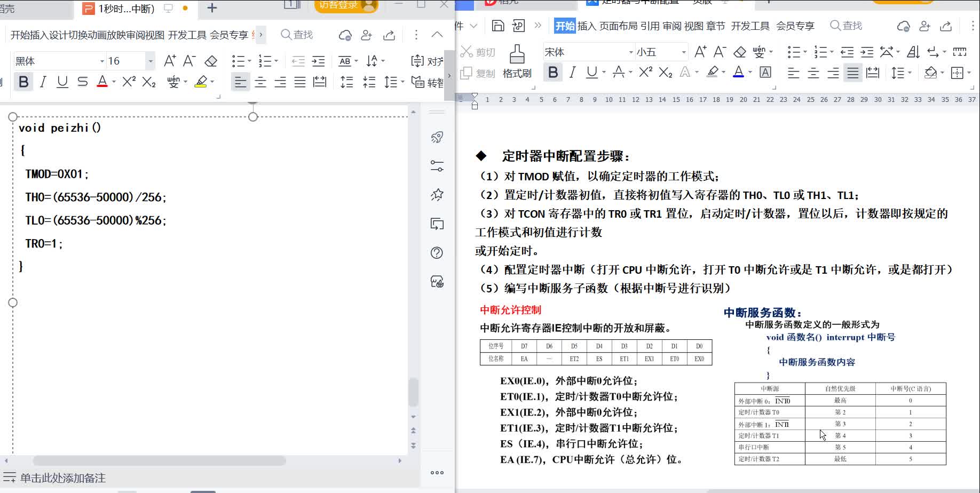The width and height of the screenshot is (980, 493).
Task: Open the 开发工具 tab in presentation
Action: [187, 35]
